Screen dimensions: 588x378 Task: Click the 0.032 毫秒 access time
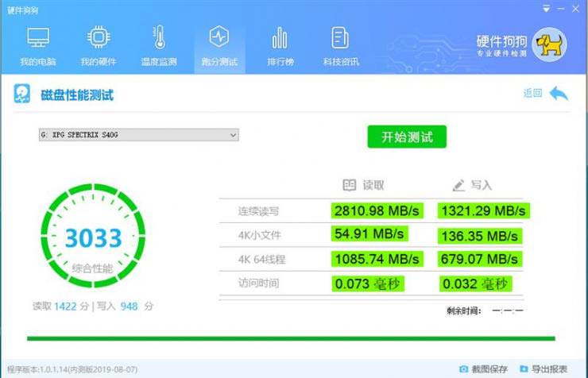tap(475, 283)
